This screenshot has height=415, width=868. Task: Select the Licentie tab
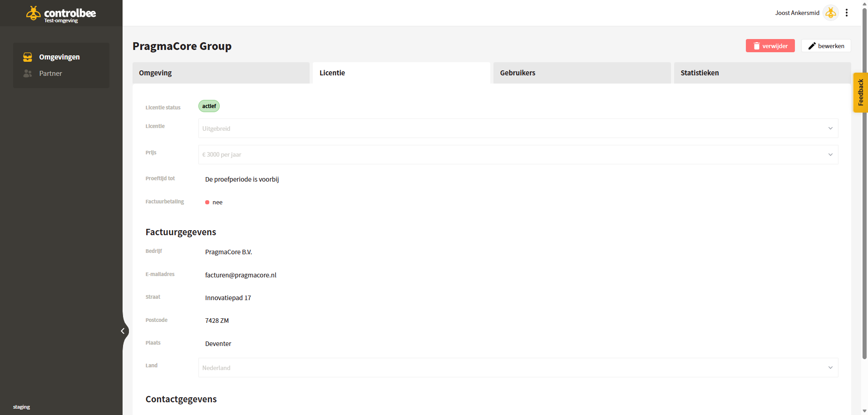point(401,73)
